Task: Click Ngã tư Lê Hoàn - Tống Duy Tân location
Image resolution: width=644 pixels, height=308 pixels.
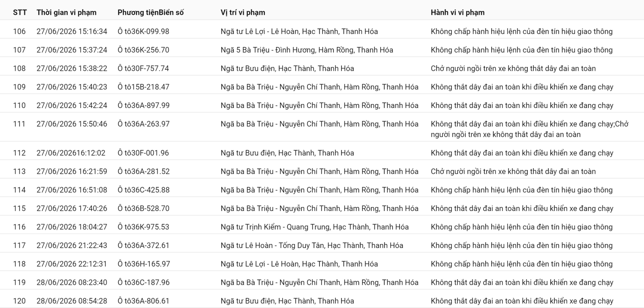Action: tap(312, 245)
